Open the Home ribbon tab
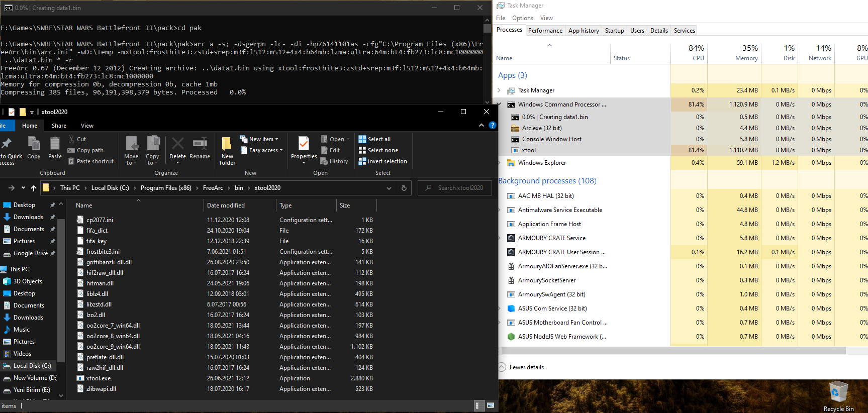Image resolution: width=868 pixels, height=413 pixels. coord(30,126)
